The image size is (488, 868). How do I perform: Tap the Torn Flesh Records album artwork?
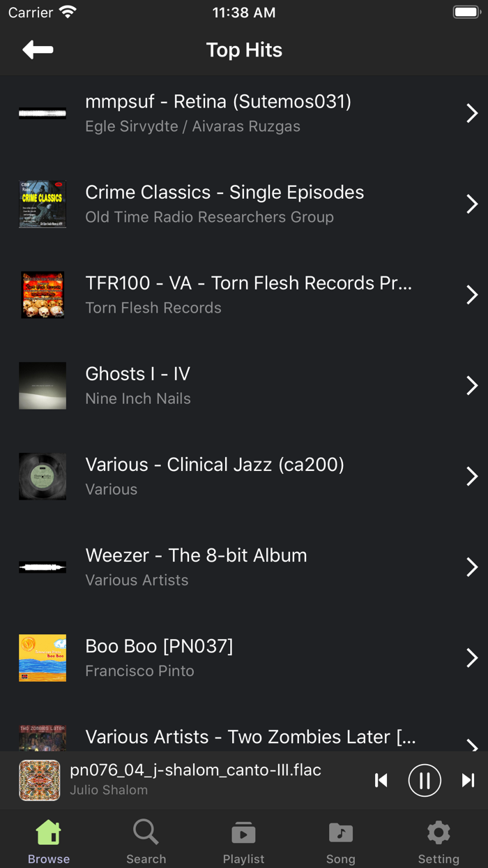(x=42, y=294)
